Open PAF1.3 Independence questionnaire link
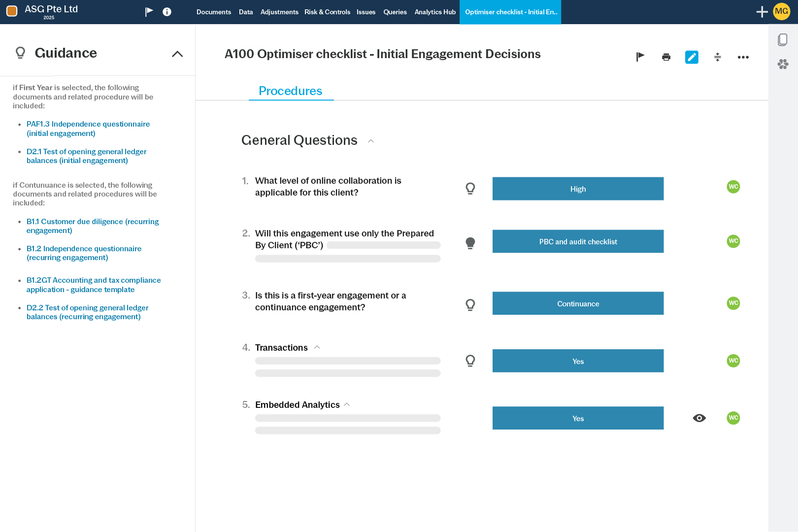Screen dimensions: 798x532 [x=88, y=129]
